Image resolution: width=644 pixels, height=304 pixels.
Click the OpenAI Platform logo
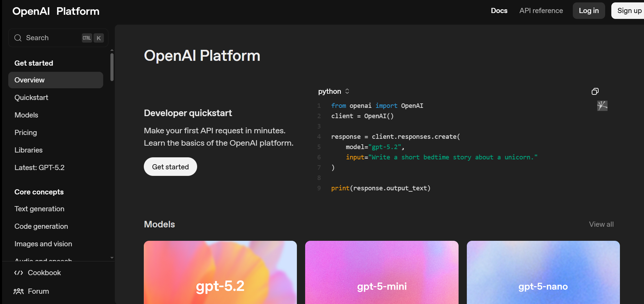(56, 11)
